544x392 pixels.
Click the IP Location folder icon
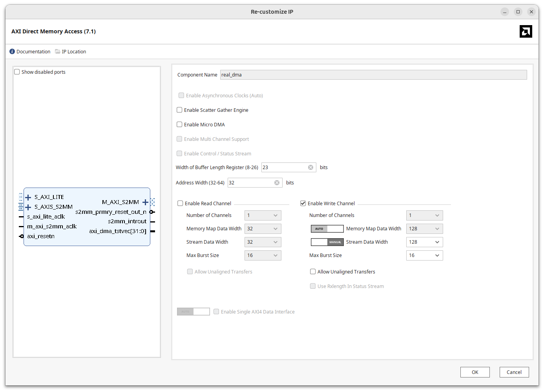(56, 51)
